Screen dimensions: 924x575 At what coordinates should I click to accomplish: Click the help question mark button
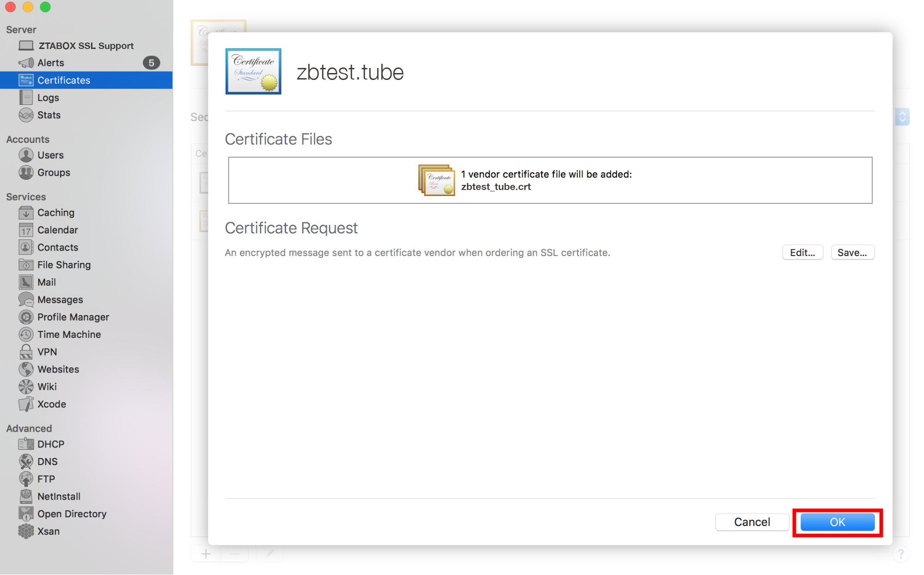click(900, 554)
